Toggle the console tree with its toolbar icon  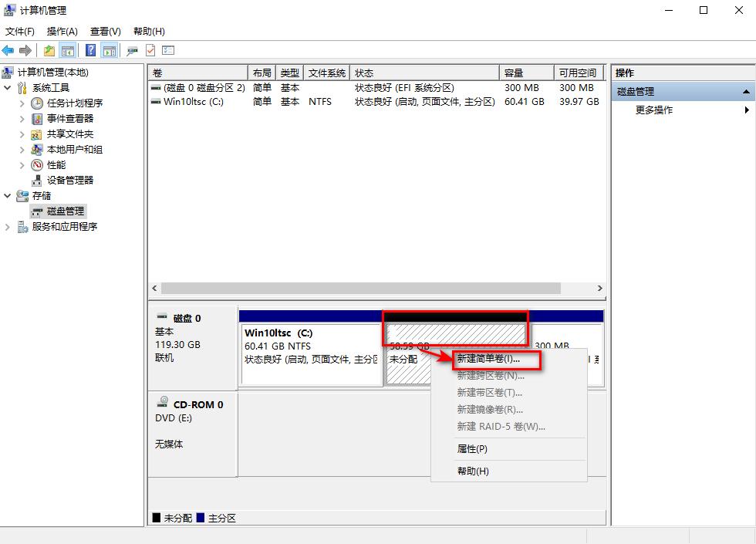(x=68, y=50)
